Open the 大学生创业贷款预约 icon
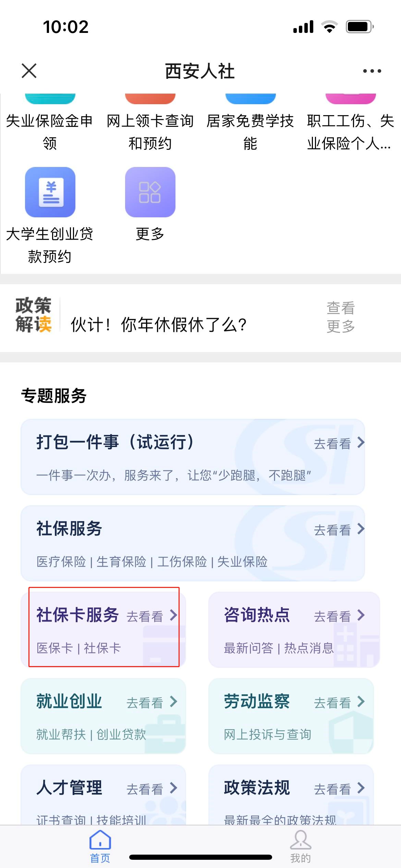 (50, 192)
